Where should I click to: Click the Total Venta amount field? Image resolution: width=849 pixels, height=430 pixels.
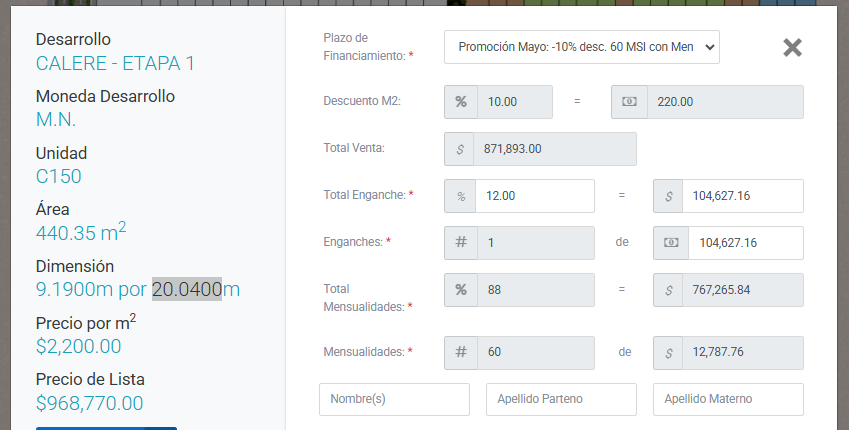point(555,149)
